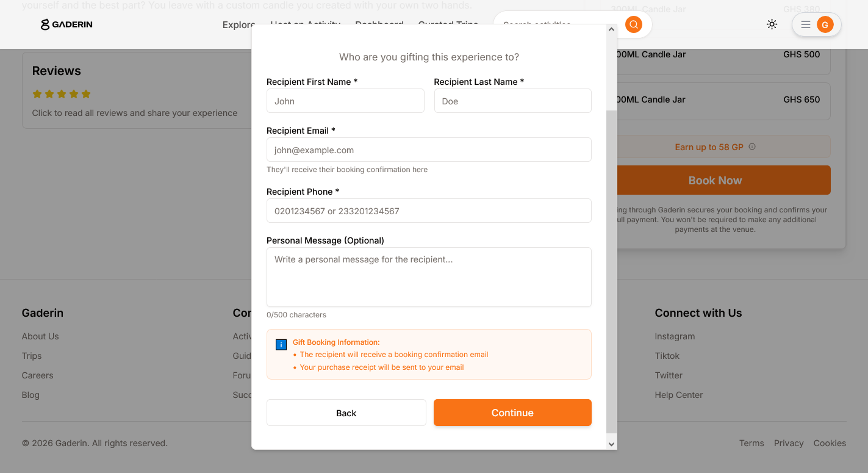
Task: Click the Instagram link under Connect with Us
Action: [675, 336]
